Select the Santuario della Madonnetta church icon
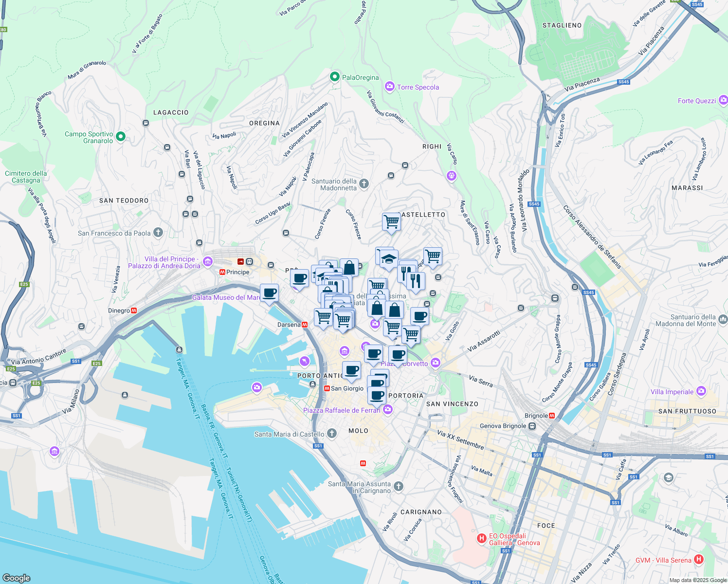Screen dimensions: 728x584 pos(364,183)
